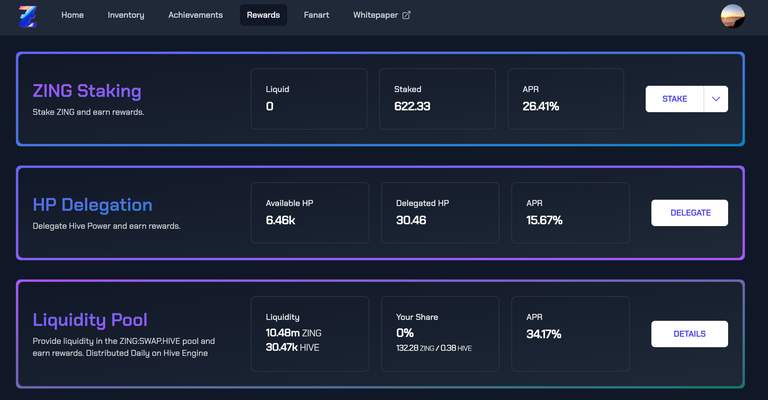Open the user profile avatar
Viewport: 768px width, 400px height.
[x=732, y=16]
